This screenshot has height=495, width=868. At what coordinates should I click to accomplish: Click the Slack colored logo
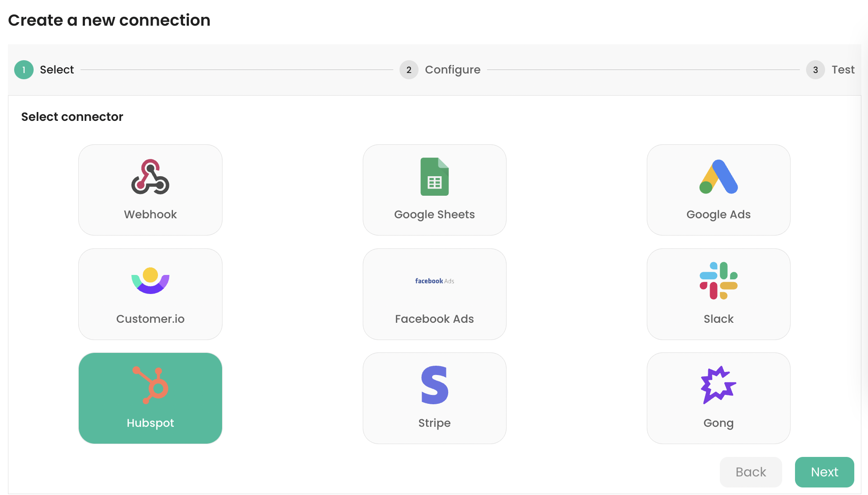718,280
